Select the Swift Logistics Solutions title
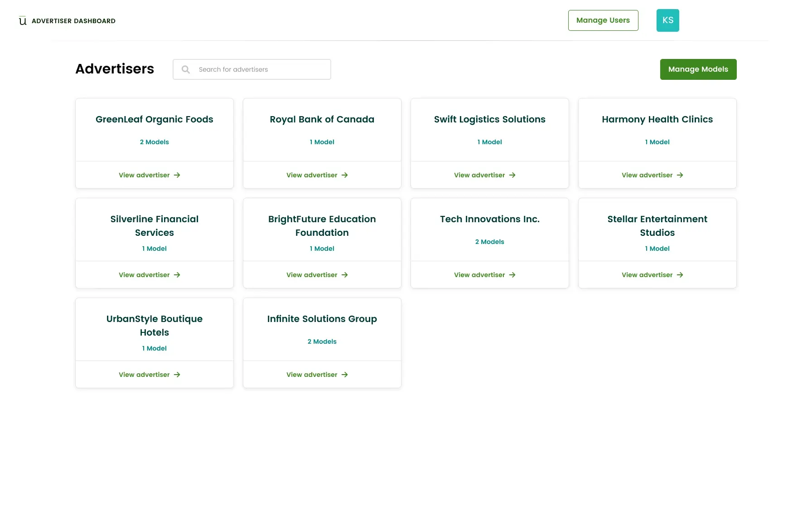 490,119
